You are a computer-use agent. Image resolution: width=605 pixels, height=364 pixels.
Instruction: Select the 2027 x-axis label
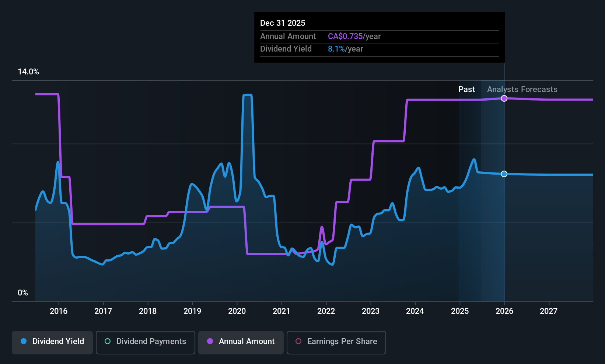pos(549,311)
